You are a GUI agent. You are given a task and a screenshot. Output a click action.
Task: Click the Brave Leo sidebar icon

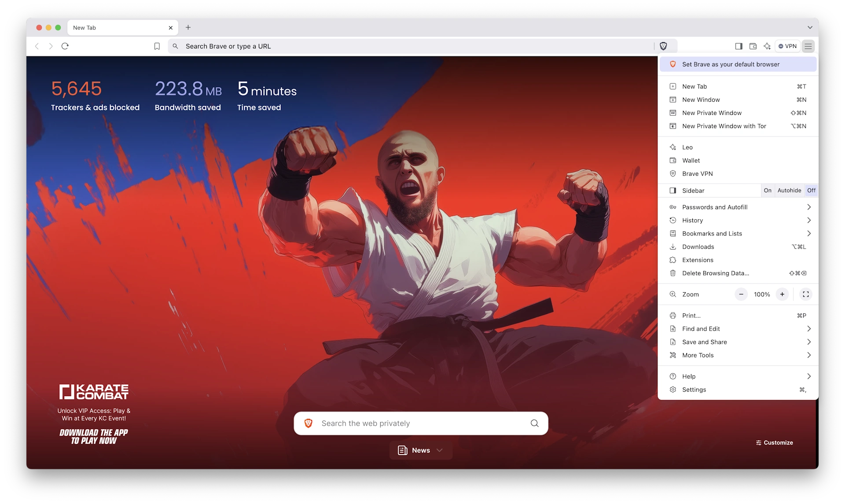pyautogui.click(x=767, y=46)
